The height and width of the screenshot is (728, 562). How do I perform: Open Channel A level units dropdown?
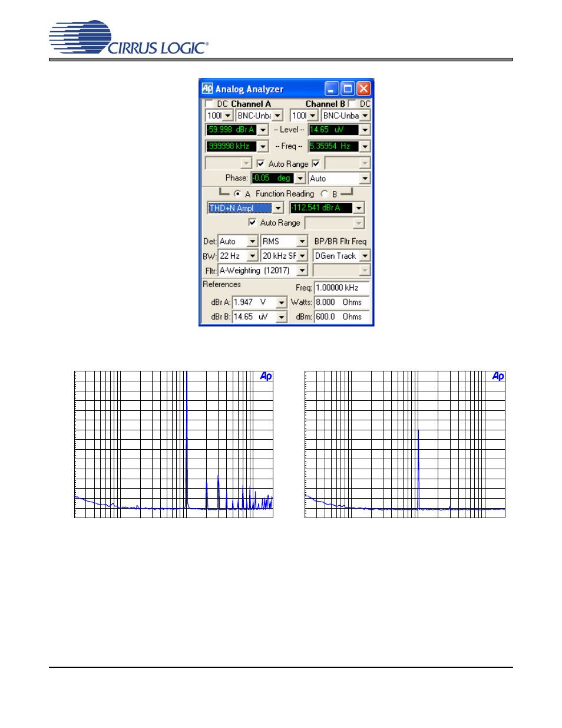[x=263, y=130]
